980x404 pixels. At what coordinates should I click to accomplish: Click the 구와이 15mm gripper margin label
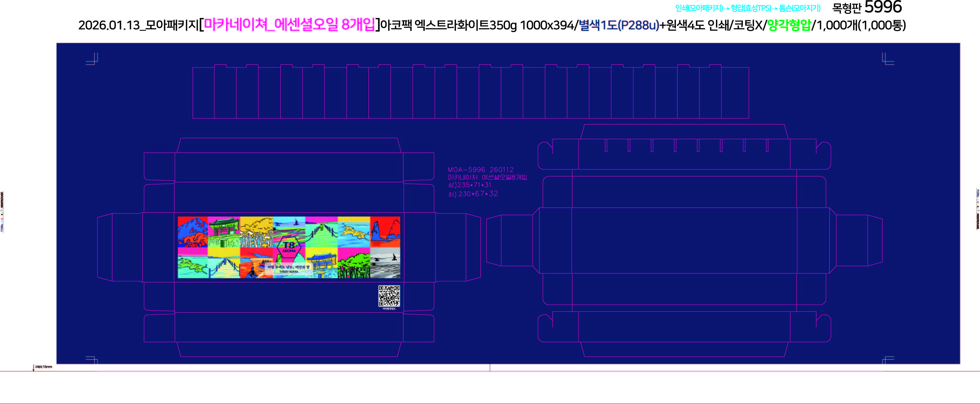pyautogui.click(x=43, y=367)
